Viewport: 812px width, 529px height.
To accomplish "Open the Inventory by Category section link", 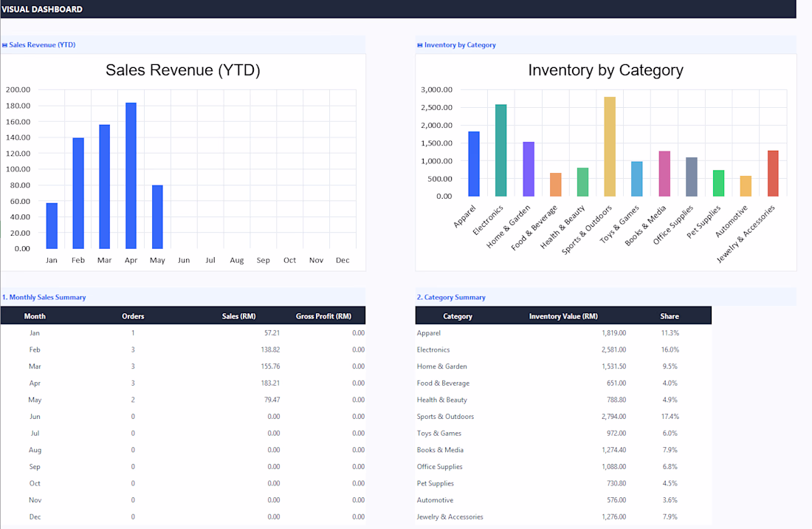I will 460,45.
